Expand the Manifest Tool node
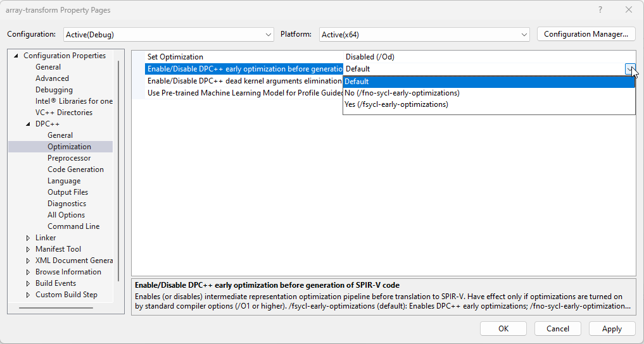 [x=28, y=249]
